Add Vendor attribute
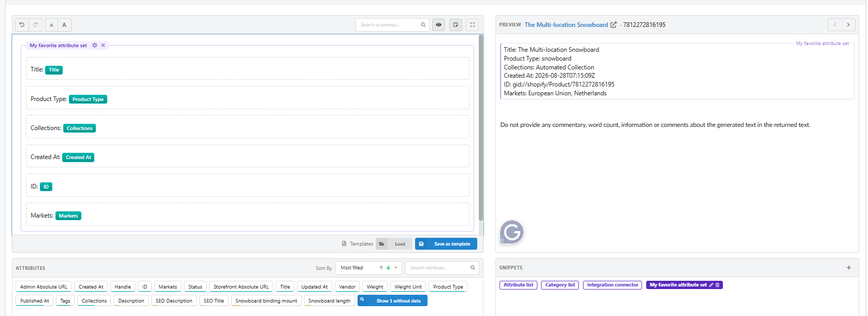Screen dimensions: 868x316 coord(347,286)
